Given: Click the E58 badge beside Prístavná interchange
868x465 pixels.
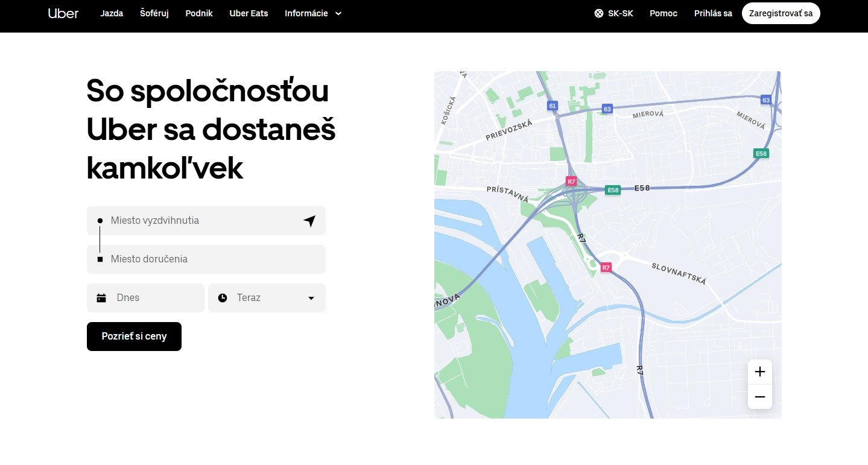Looking at the screenshot, I should pyautogui.click(x=613, y=190).
